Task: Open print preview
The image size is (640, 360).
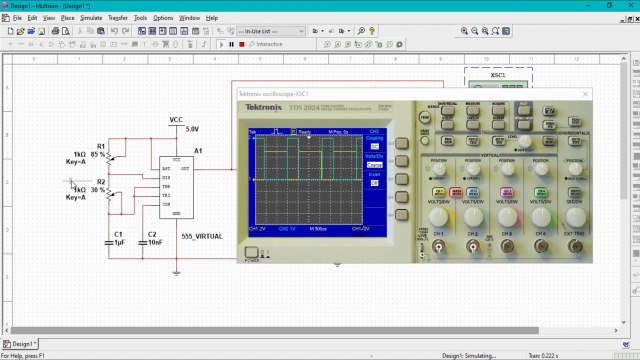Action: pos(65,31)
